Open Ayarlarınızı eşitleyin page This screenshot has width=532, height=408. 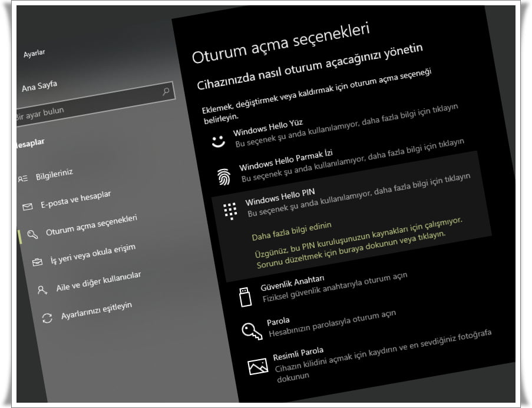pyautogui.click(x=97, y=311)
